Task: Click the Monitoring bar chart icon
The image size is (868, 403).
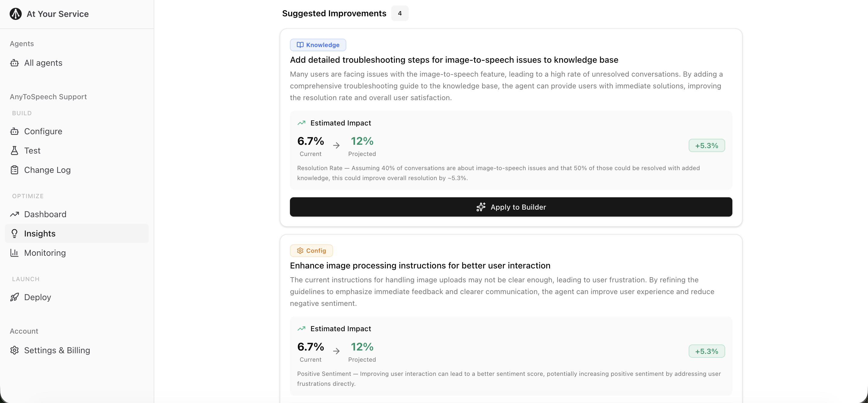Action: (14, 253)
